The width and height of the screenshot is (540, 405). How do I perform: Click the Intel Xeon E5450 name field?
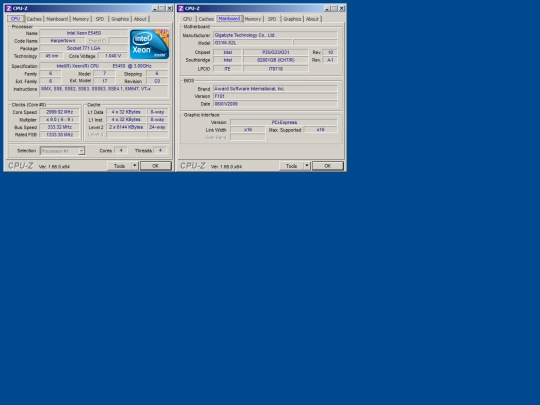84,33
